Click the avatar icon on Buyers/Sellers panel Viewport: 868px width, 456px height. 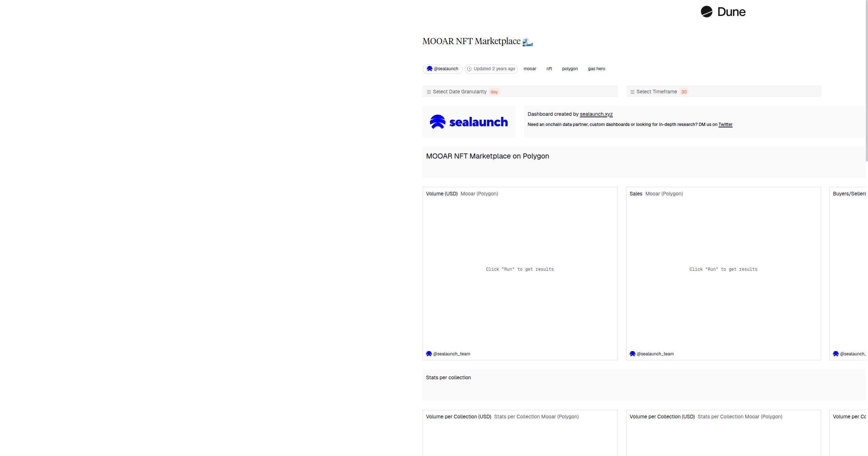(x=836, y=354)
